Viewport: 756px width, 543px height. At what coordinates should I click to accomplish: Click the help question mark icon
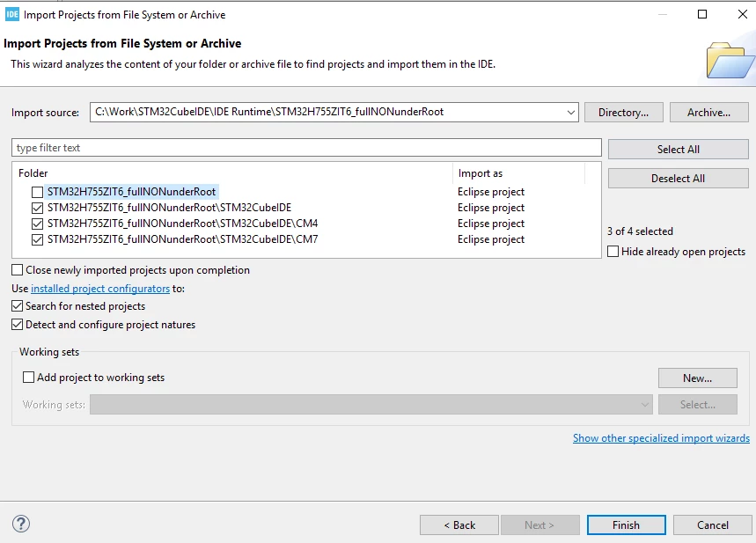21,524
